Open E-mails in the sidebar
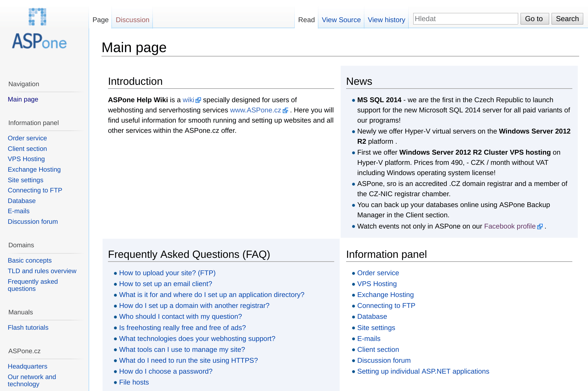 19,211
